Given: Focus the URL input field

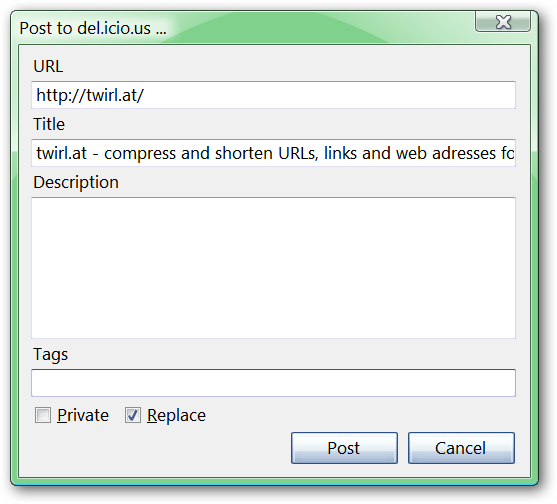Looking at the screenshot, I should click(273, 95).
